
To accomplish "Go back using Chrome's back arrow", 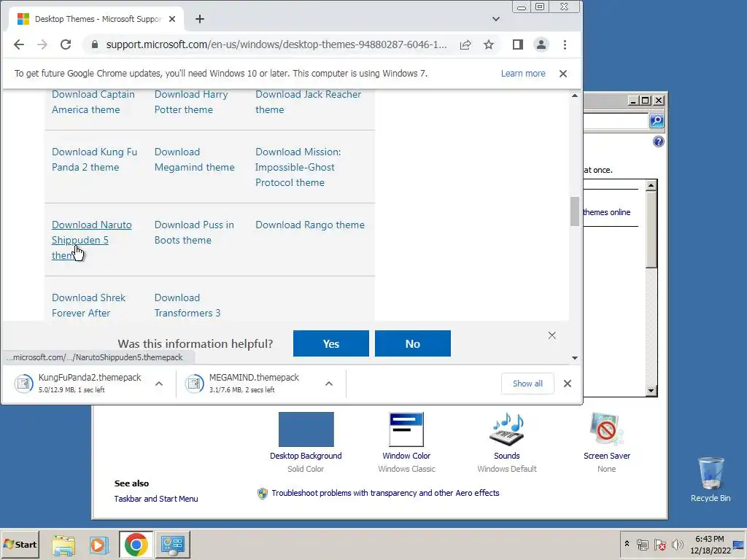I will [19, 44].
